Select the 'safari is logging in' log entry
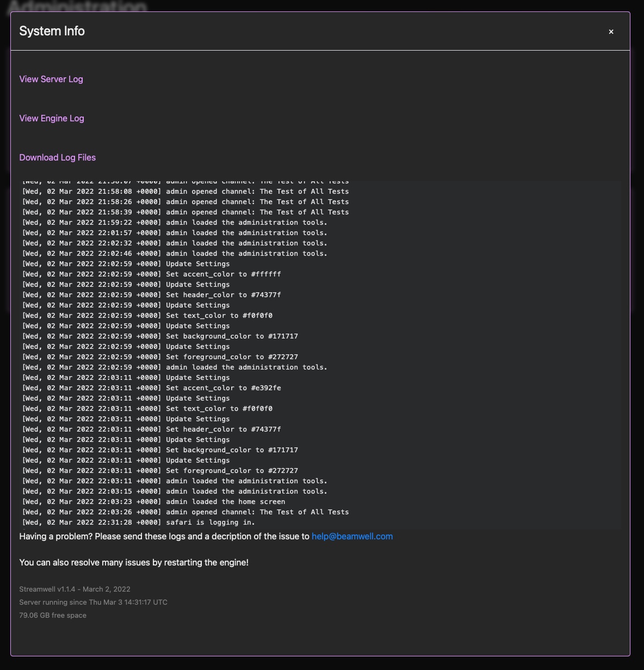Viewport: 644px width, 670px height. (138, 523)
